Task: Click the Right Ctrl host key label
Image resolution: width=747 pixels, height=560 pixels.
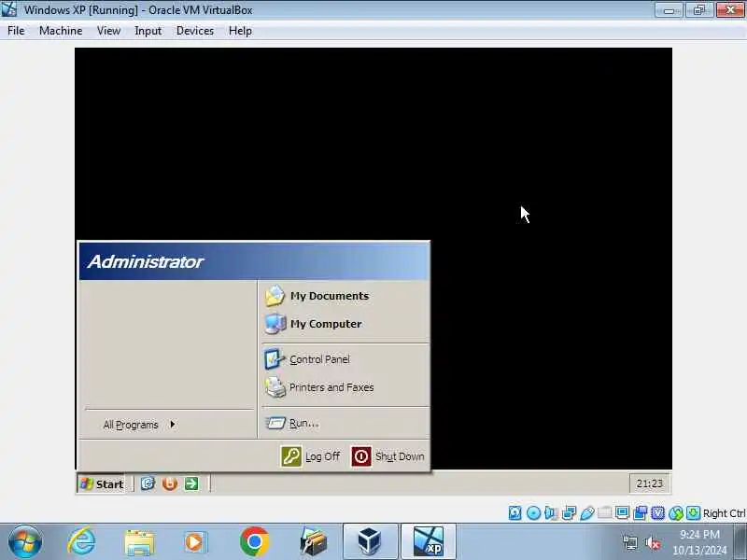Action: (x=725, y=513)
